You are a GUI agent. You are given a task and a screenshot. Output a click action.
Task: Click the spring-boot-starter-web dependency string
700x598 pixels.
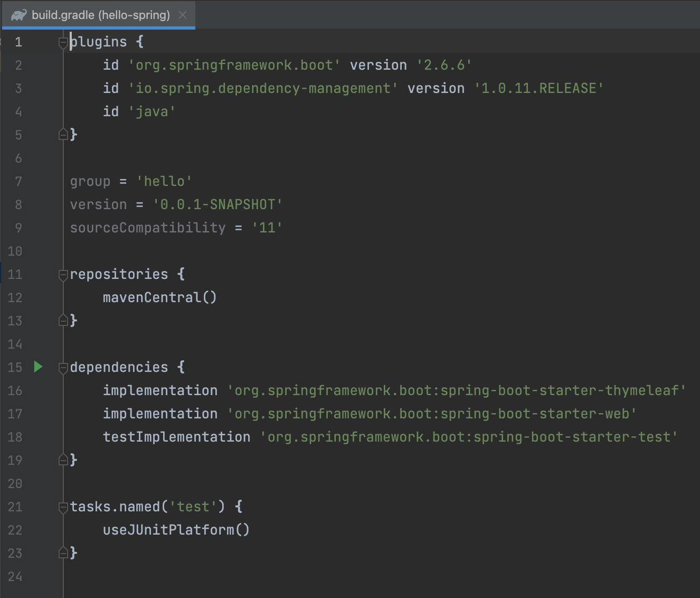click(432, 414)
